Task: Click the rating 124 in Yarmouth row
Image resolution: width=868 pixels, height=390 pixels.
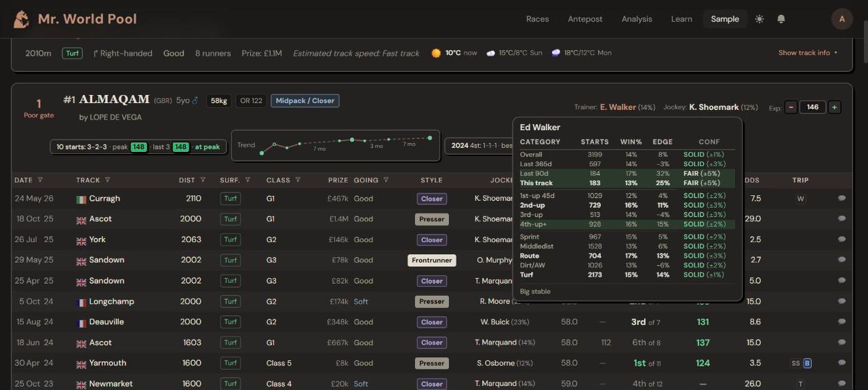Action: click(x=703, y=364)
